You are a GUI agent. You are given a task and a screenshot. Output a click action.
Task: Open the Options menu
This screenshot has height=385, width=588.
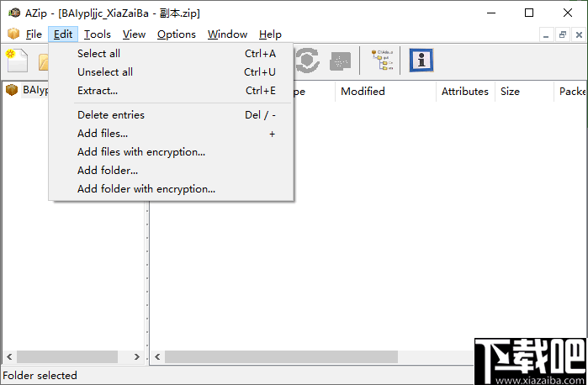pos(177,34)
